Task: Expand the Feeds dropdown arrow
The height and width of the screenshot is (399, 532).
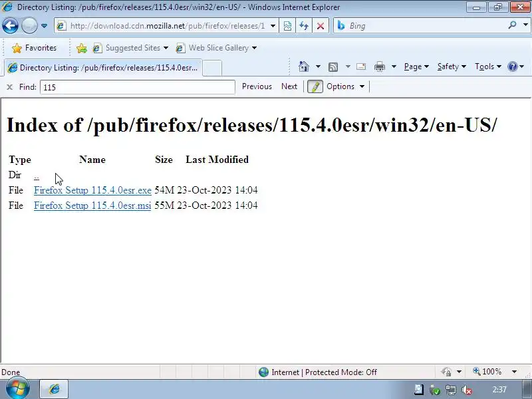Action: [x=348, y=66]
